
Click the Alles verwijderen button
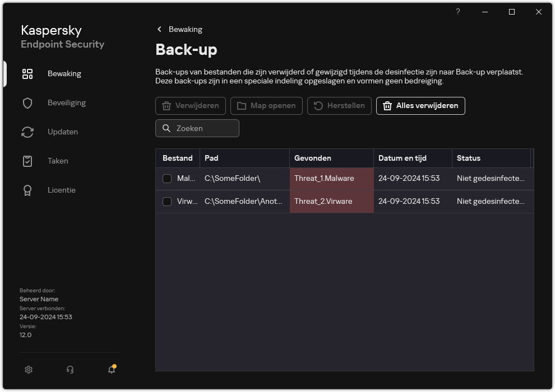pyautogui.click(x=420, y=106)
